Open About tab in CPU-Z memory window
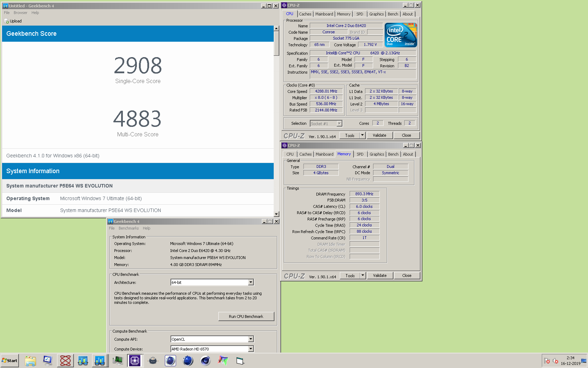Image resolution: width=588 pixels, height=368 pixels. click(x=408, y=154)
